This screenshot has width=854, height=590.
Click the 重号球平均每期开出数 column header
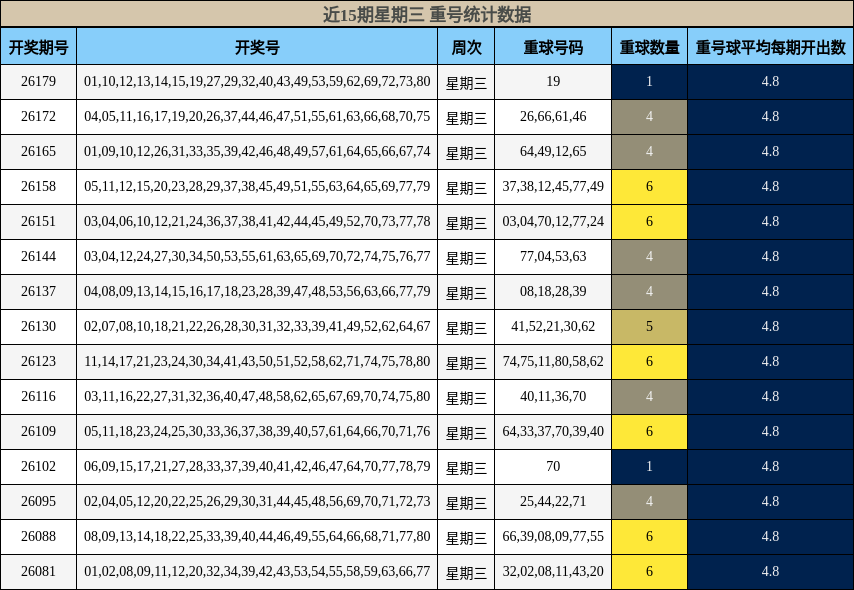[770, 46]
